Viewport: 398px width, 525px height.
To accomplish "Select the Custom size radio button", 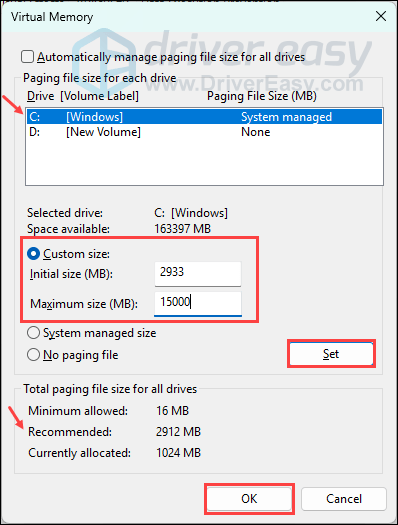I will [x=33, y=254].
